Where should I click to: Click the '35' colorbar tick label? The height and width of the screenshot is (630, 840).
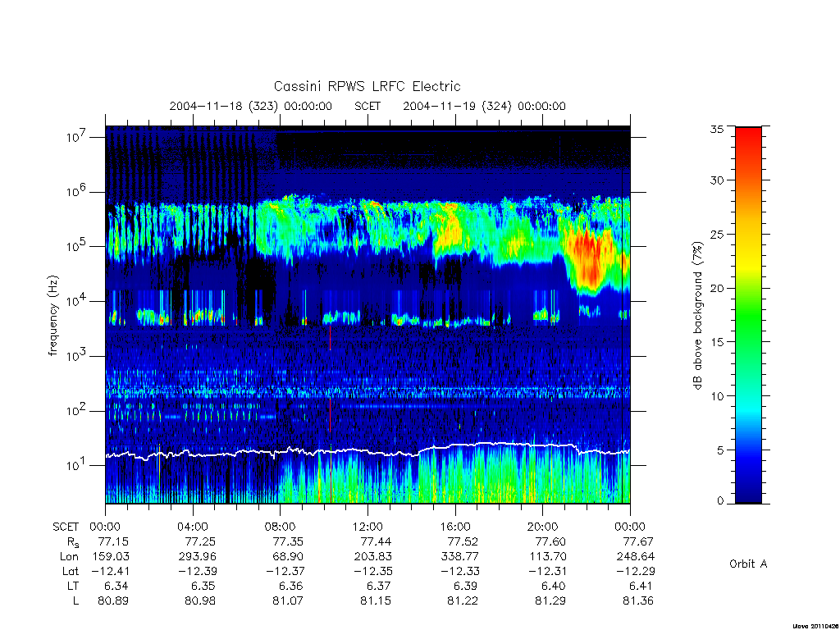tap(717, 129)
